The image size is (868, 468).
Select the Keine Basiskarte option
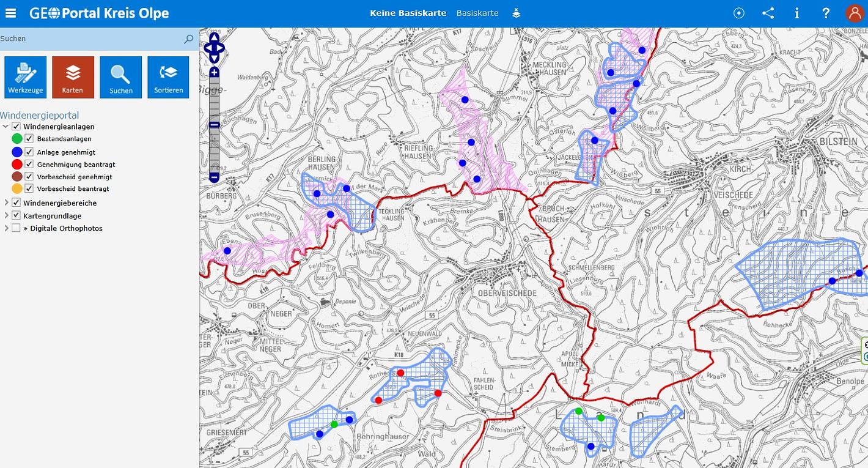[408, 13]
